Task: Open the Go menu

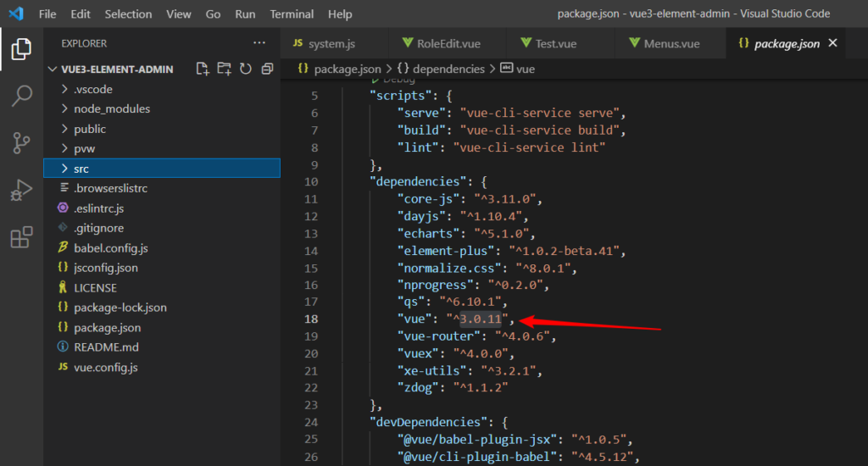Action: pos(213,14)
